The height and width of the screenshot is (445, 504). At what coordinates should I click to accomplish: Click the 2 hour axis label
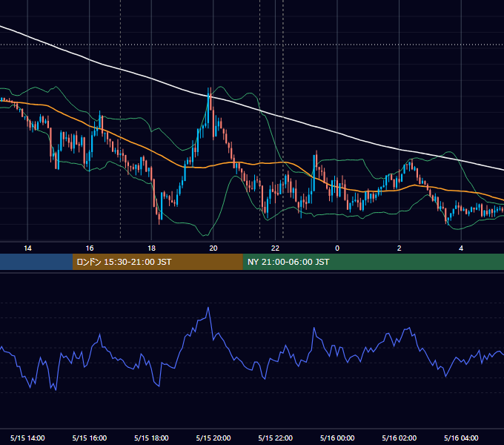[399, 248]
